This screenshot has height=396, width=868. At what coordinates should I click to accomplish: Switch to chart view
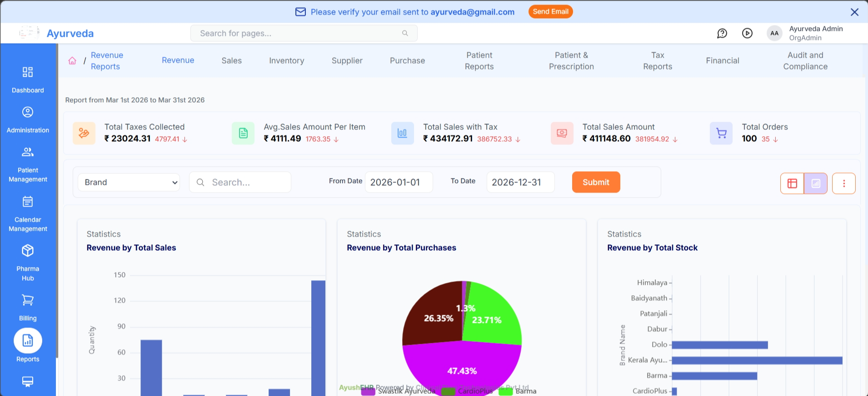point(816,183)
